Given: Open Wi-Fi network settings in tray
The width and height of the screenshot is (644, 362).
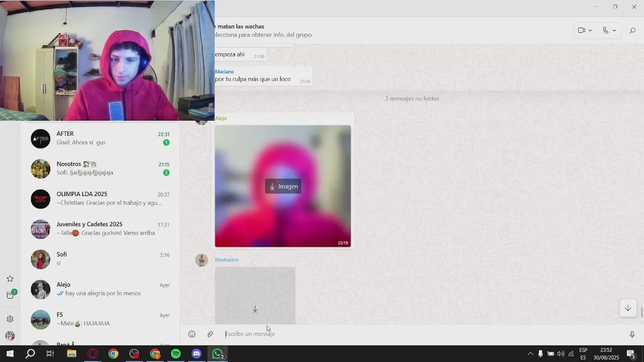Looking at the screenshot, I should point(571,354).
